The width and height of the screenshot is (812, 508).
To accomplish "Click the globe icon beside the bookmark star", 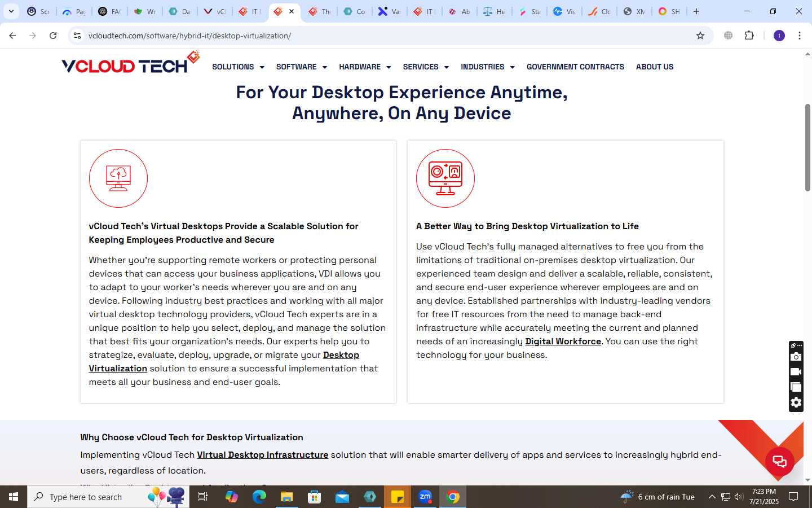I will pyautogui.click(x=729, y=36).
